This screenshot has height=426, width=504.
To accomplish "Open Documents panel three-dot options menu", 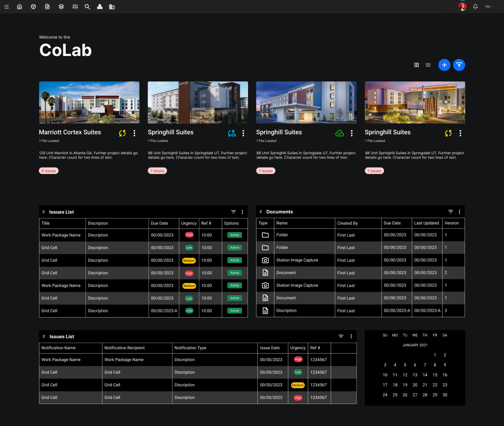I will [459, 212].
